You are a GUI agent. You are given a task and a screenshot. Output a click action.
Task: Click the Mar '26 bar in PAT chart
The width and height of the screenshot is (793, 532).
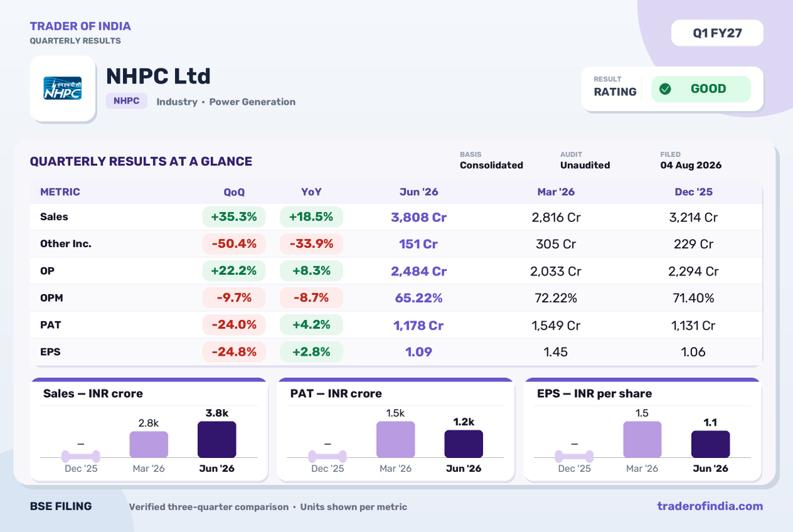pyautogui.click(x=396, y=439)
